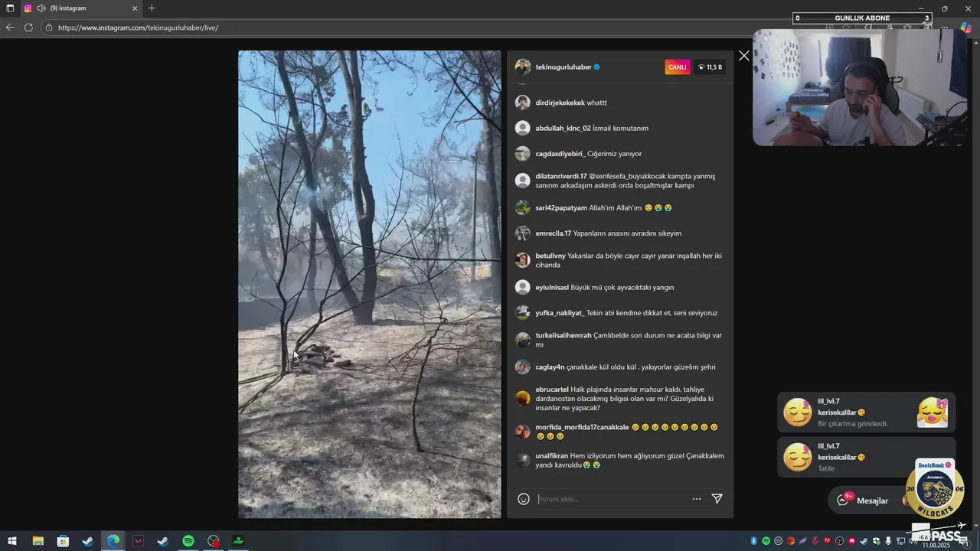Open the tekinugurluhaber profile link

pos(563,67)
